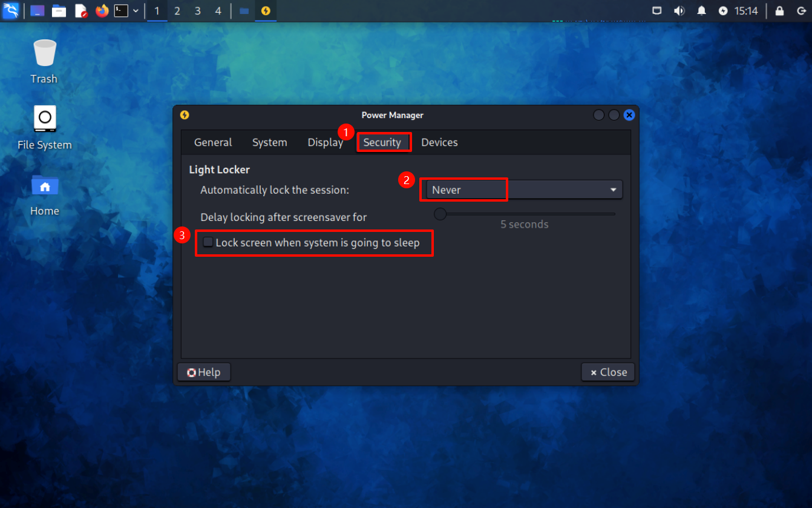
Task: Open the terminal emulator launcher
Action: pyautogui.click(x=122, y=11)
